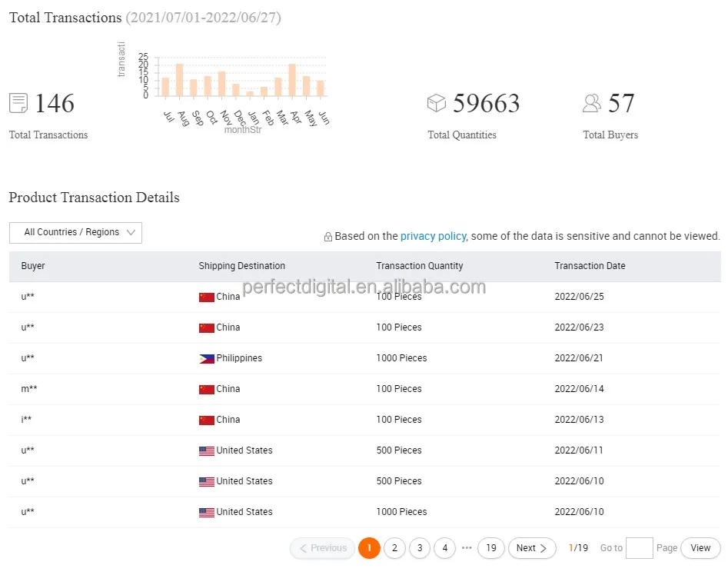Click the Go to Page input field
Screen dimensions: 728x575
[639, 548]
